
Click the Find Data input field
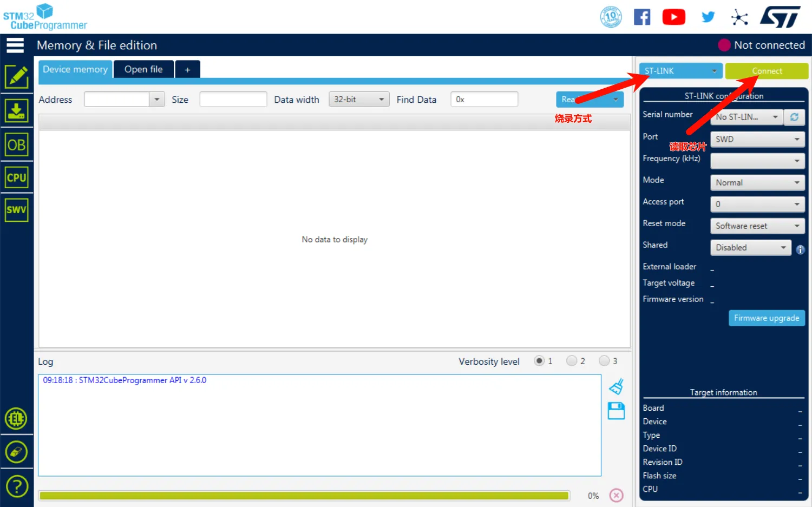click(x=484, y=100)
